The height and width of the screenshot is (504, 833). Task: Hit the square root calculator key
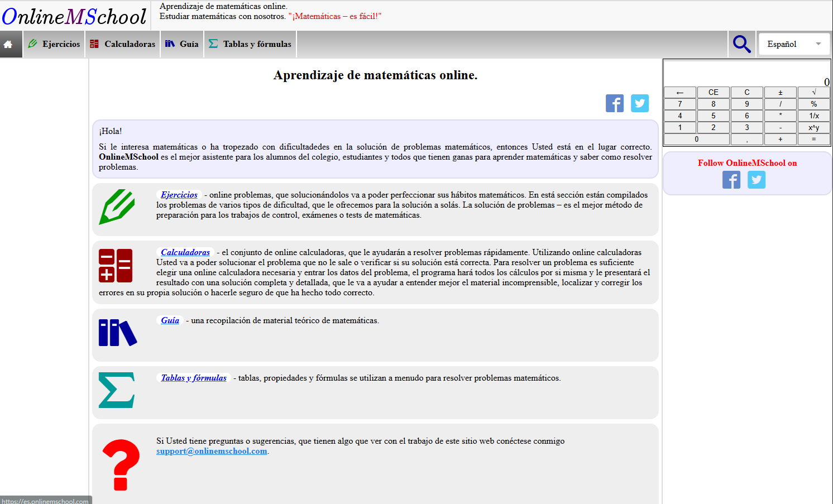(814, 92)
